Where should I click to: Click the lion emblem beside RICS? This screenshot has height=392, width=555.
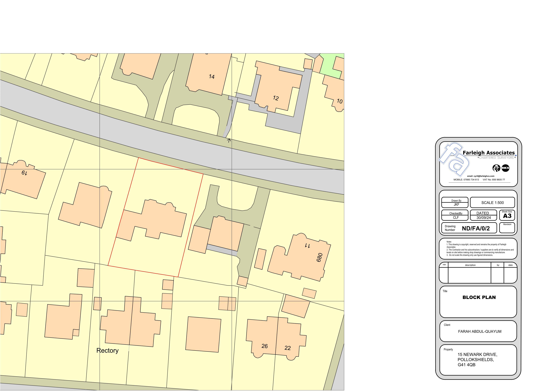click(496, 168)
